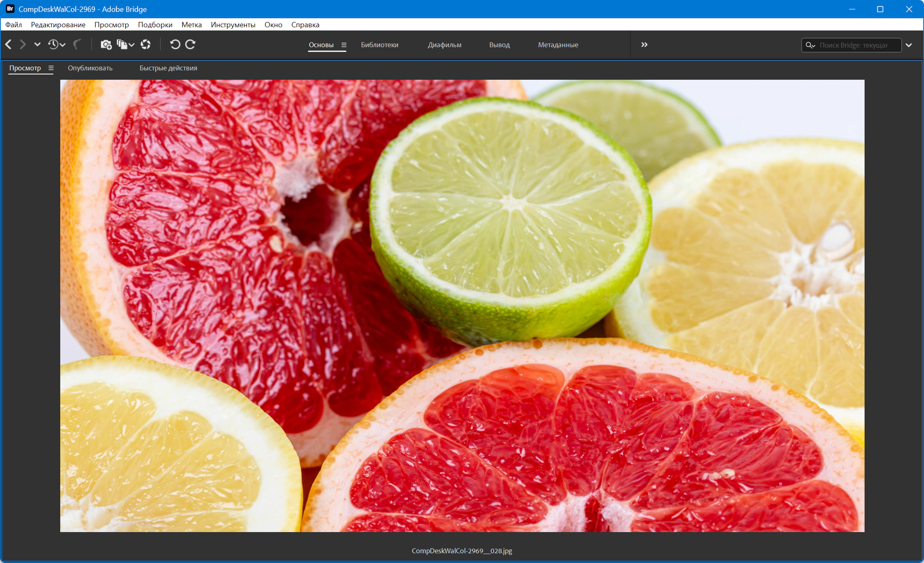924x563 pixels.
Task: Open Основы workspace hamburger menu
Action: (344, 45)
